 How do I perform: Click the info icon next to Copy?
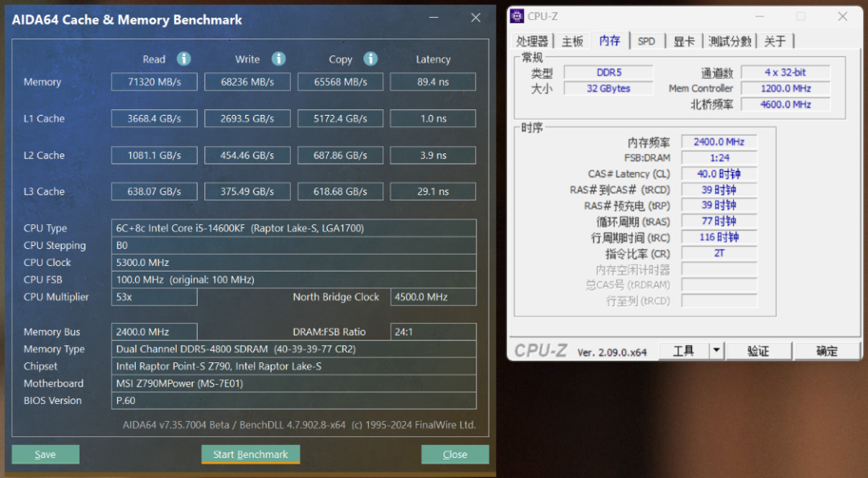(x=371, y=59)
